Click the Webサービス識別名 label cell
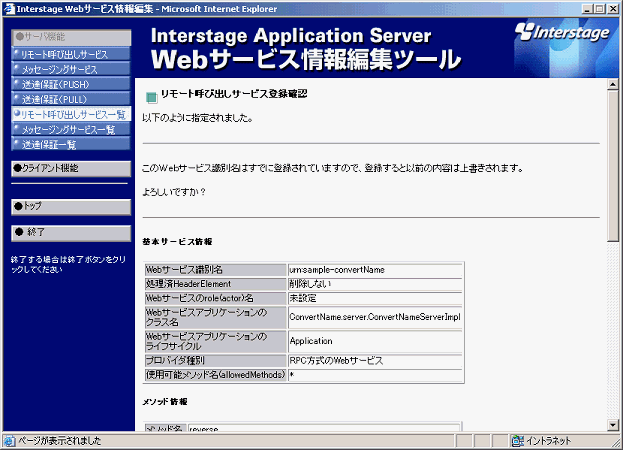623x450 pixels. coord(215,270)
